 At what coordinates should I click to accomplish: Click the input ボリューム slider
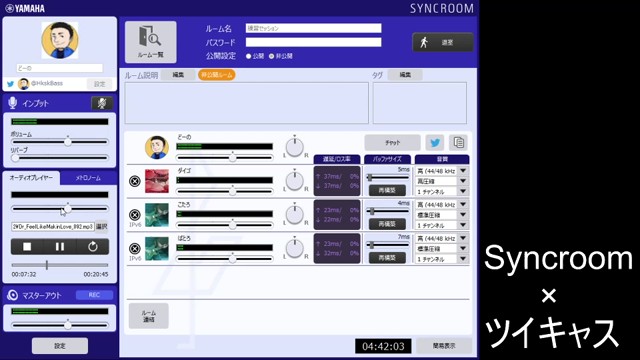60,142
